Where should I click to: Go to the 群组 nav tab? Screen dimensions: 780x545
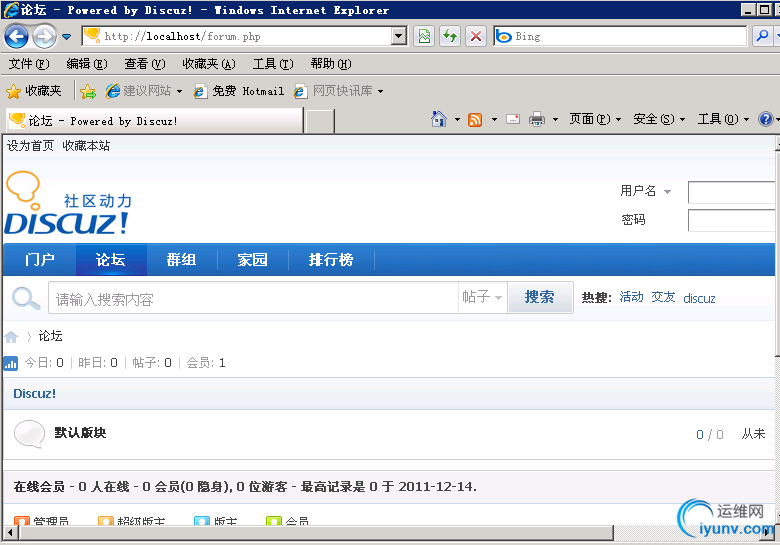point(182,260)
